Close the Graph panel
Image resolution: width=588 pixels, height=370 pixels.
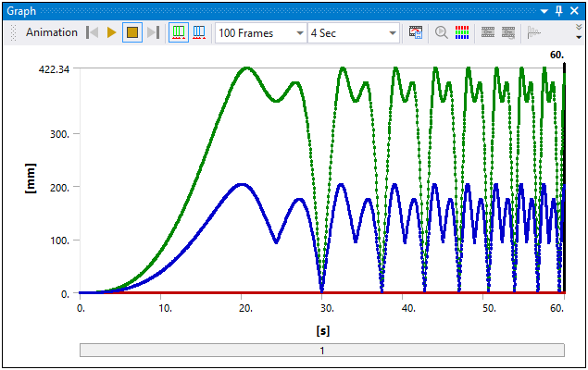574,11
